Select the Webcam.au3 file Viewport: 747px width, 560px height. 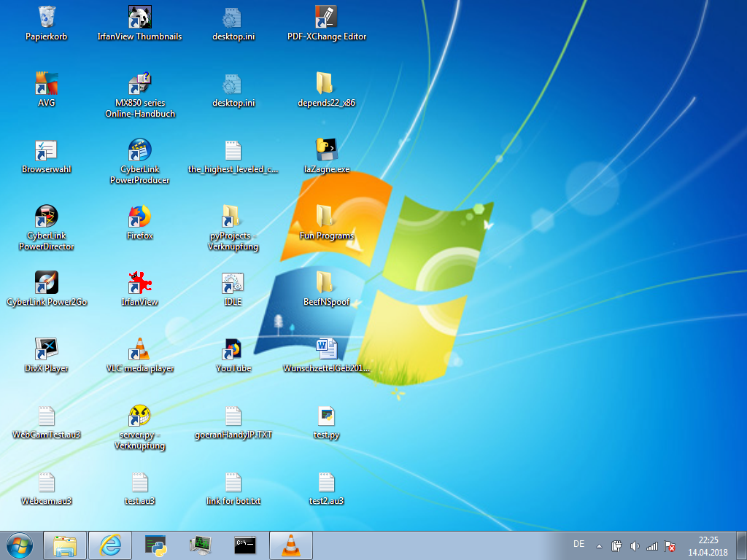pyautogui.click(x=46, y=488)
